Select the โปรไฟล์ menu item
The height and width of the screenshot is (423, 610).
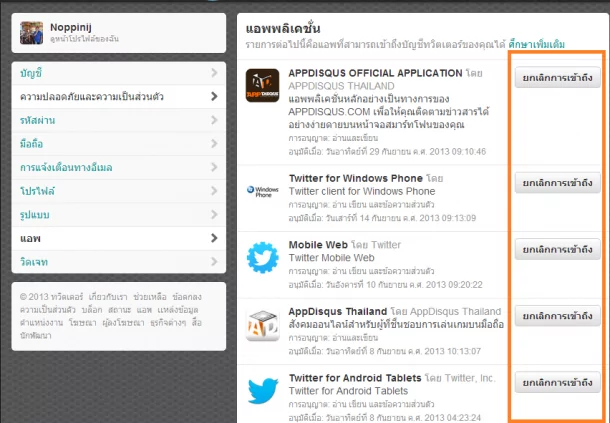(119, 191)
